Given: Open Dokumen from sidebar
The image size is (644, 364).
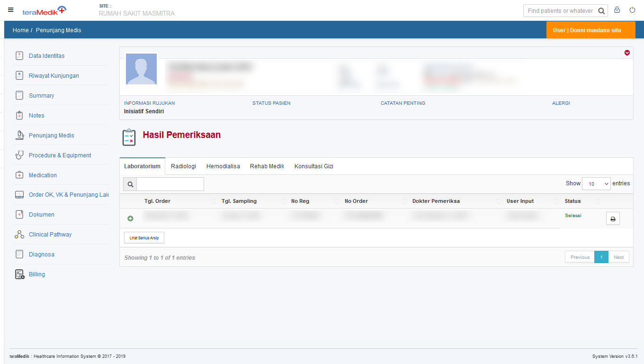Looking at the screenshot, I should 42,215.
